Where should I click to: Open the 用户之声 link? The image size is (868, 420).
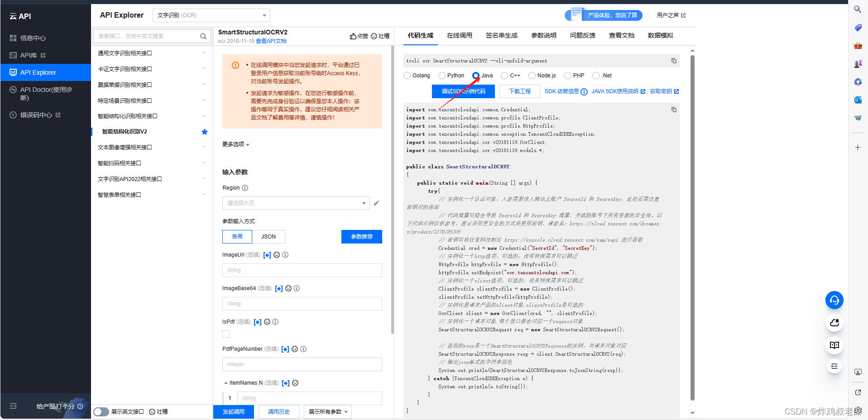(671, 15)
